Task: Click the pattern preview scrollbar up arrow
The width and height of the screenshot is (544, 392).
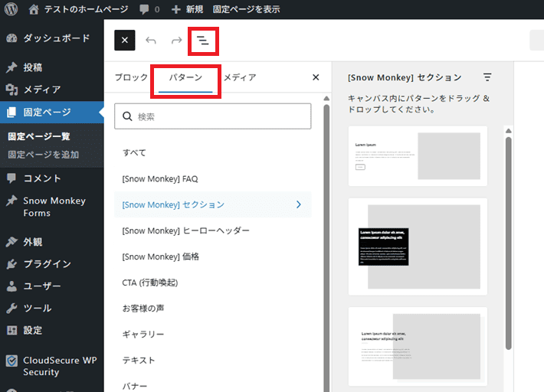Action: 508,131
